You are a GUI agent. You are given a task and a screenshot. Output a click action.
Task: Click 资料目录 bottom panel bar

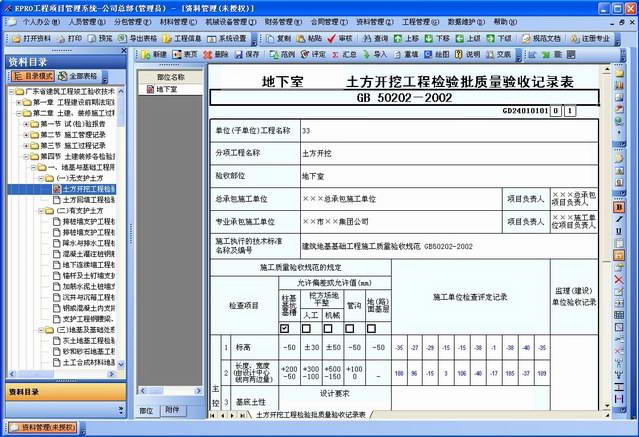click(66, 392)
